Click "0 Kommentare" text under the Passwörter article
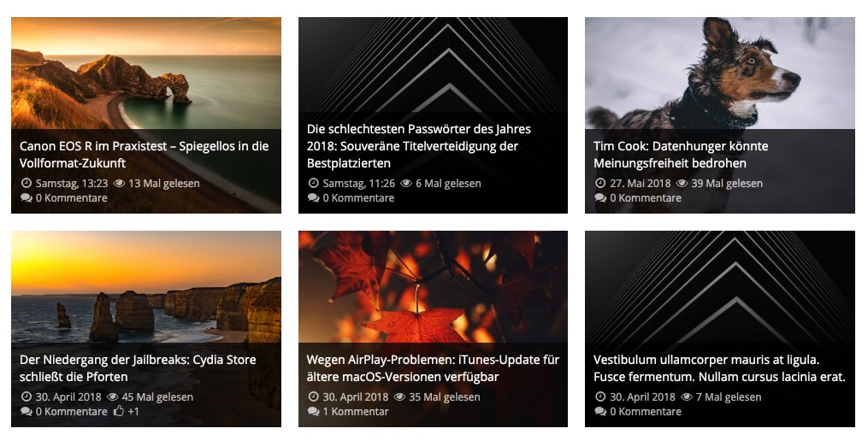This screenshot has width=868, height=446. coord(358,198)
